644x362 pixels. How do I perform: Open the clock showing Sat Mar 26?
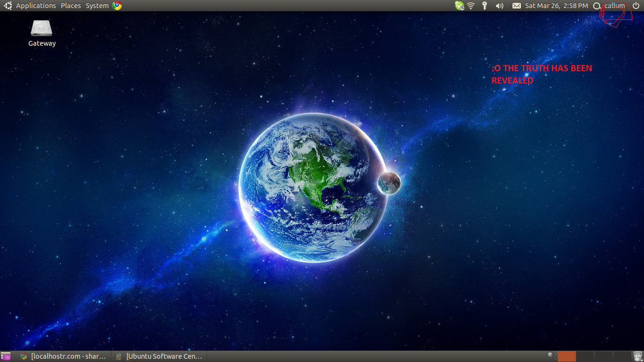(556, 6)
